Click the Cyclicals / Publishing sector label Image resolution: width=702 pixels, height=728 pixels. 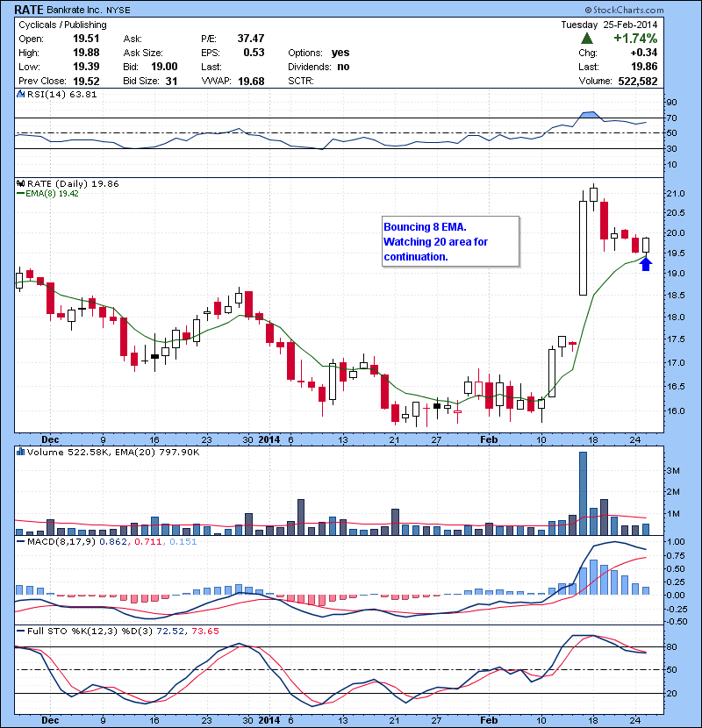tap(62, 25)
